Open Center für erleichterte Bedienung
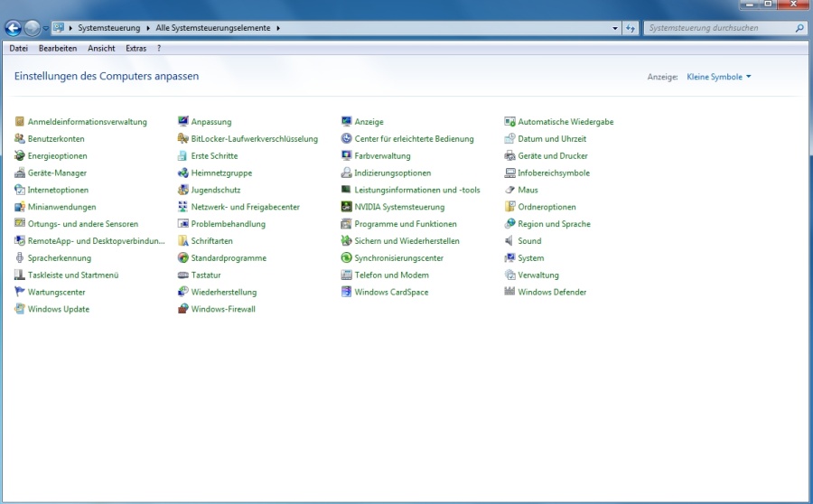 415,139
